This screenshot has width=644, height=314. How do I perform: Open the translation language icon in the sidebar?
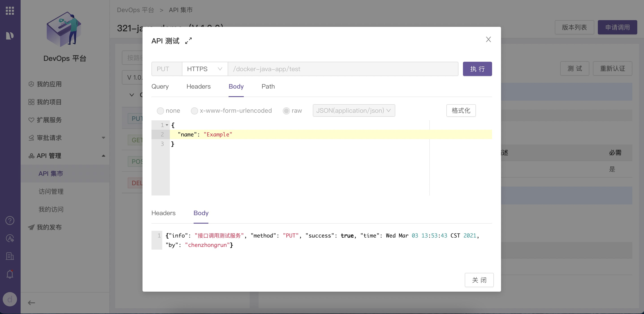point(10,238)
